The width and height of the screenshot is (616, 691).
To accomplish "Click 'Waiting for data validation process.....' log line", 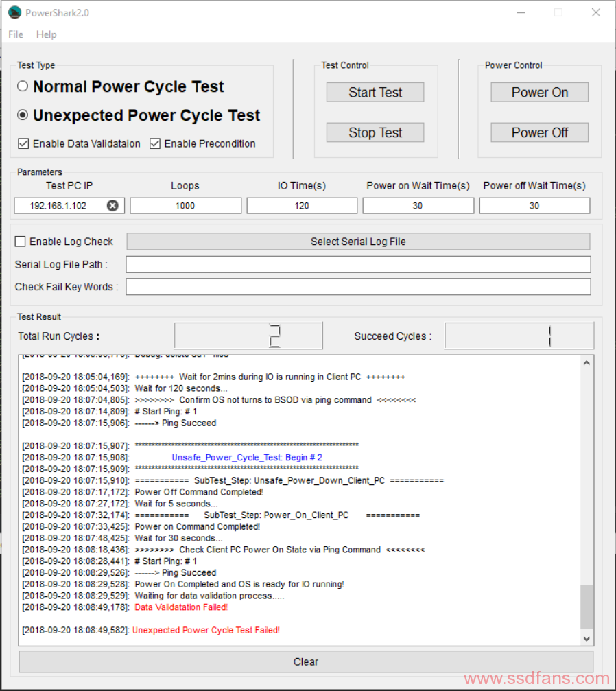I will click(x=209, y=596).
